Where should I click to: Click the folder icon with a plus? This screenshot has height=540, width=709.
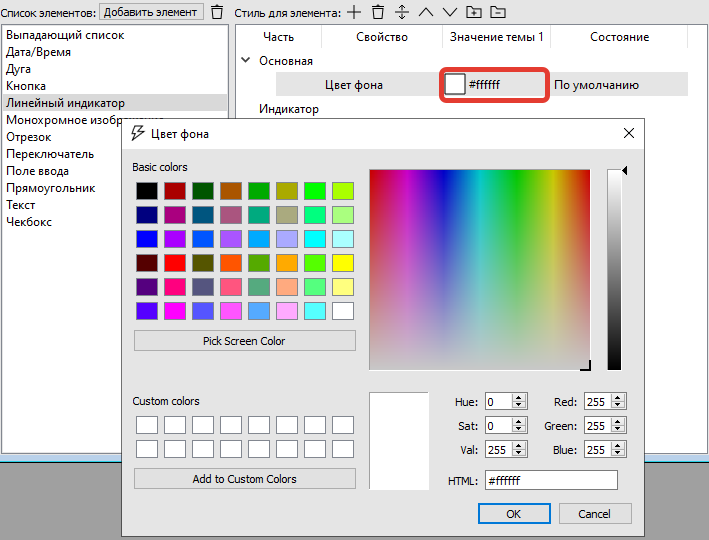click(474, 12)
